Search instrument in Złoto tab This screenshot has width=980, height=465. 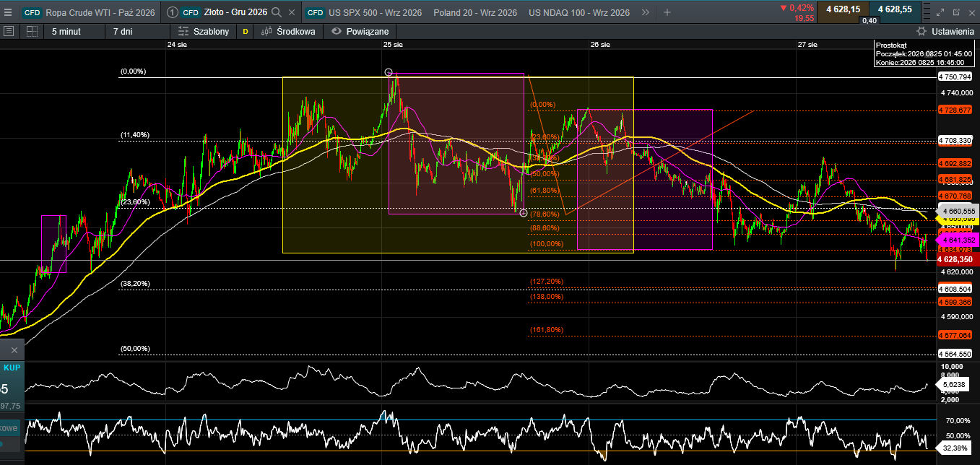pos(276,12)
